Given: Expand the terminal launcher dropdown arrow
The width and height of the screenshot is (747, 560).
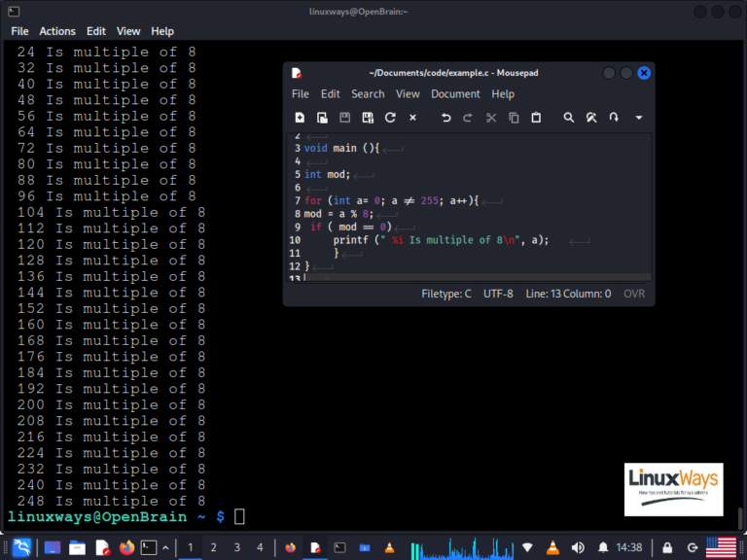Looking at the screenshot, I should 165,548.
